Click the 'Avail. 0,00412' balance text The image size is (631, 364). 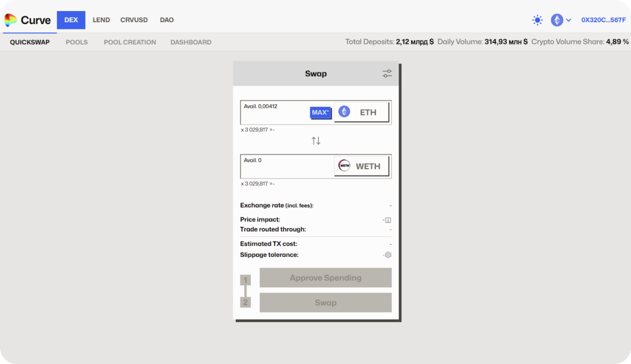260,106
